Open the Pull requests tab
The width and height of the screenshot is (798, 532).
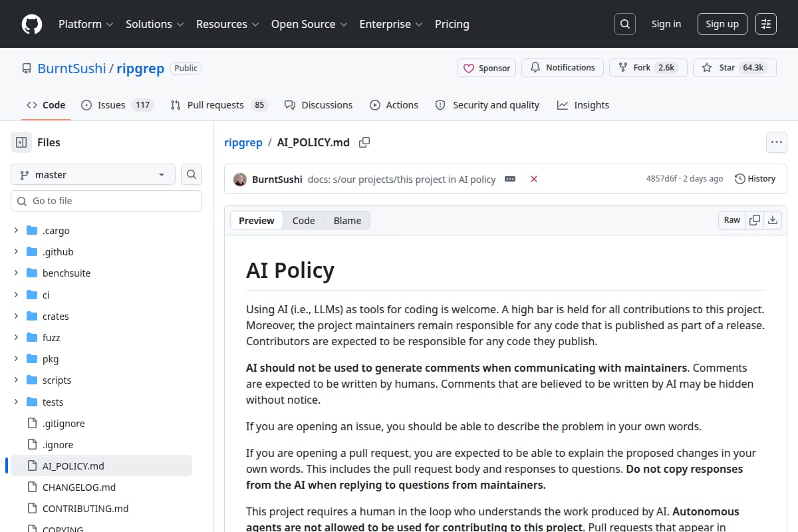click(x=218, y=105)
